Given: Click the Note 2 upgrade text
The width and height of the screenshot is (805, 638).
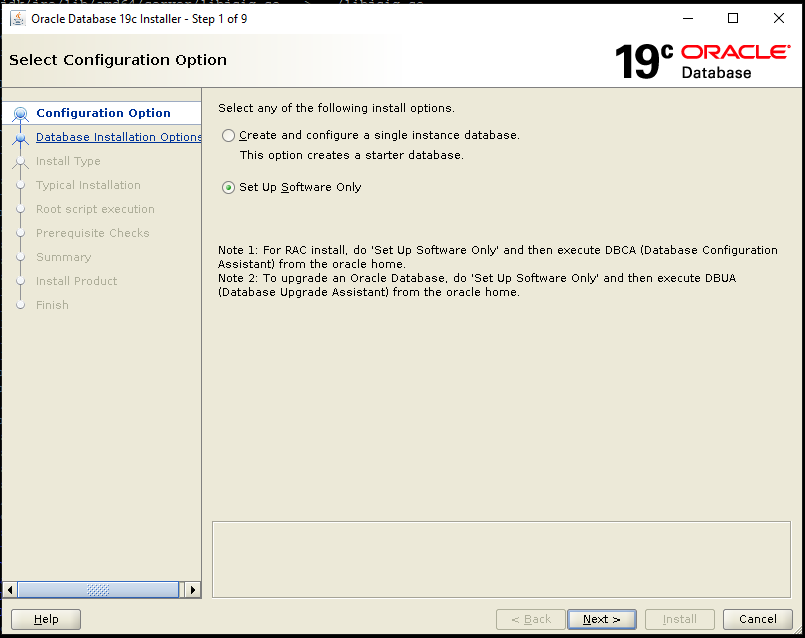Looking at the screenshot, I should pos(477,285).
